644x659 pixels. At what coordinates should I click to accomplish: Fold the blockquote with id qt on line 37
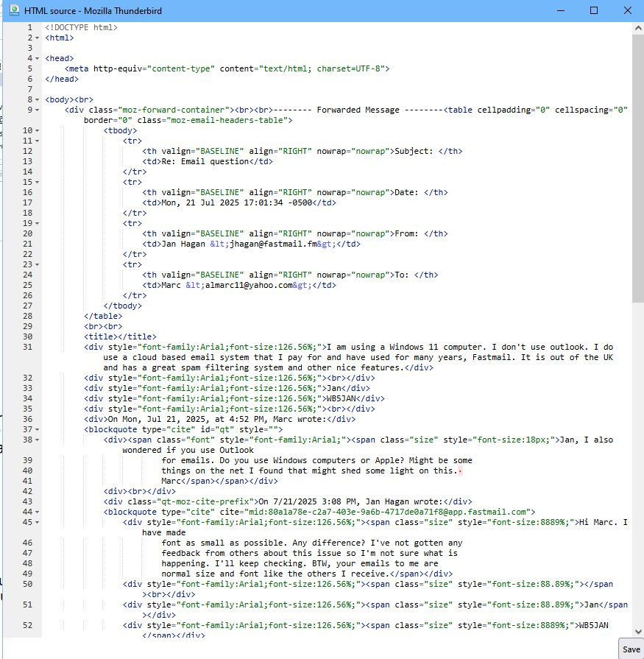pyautogui.click(x=38, y=429)
